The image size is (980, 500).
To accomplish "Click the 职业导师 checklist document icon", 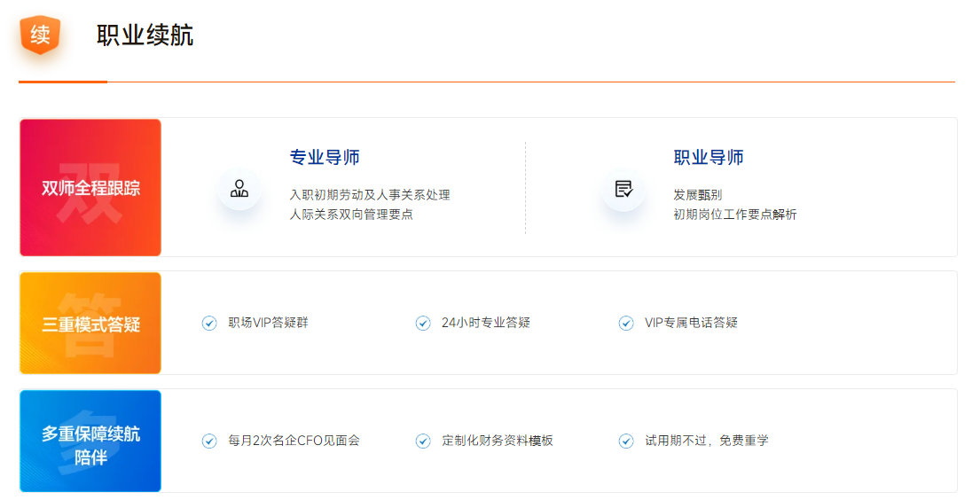I will point(623,189).
